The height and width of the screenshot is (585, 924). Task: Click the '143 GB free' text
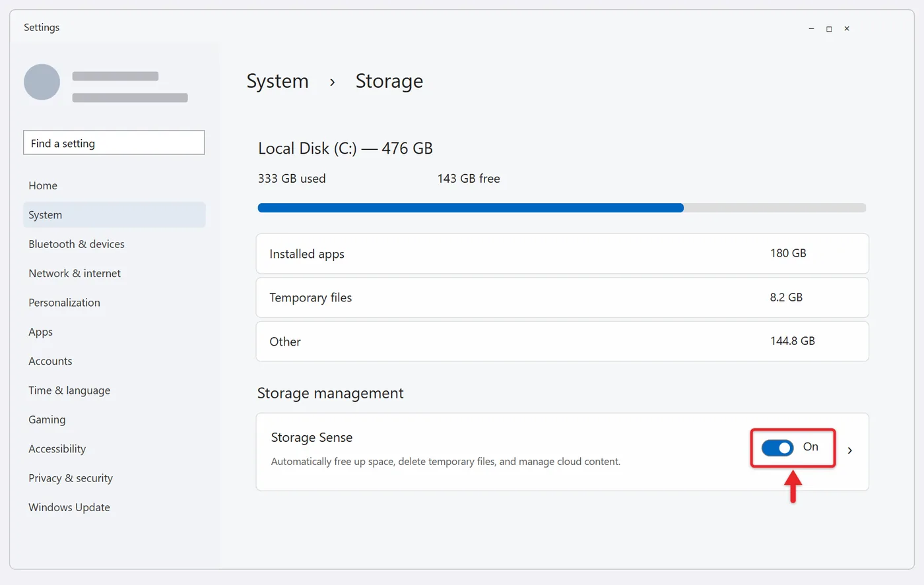(469, 179)
